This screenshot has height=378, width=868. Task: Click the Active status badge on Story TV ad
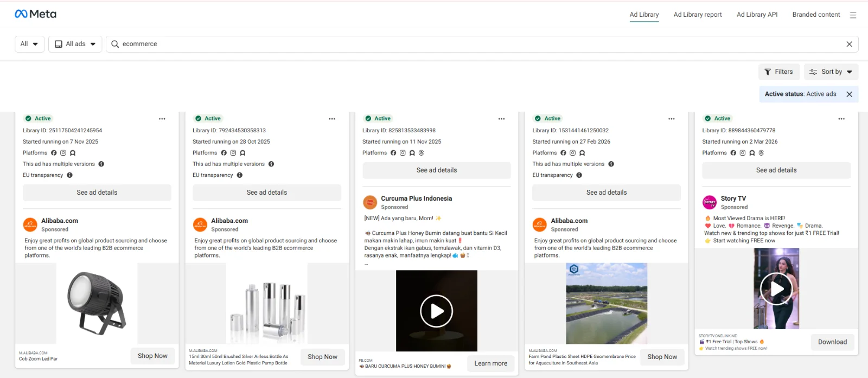718,118
